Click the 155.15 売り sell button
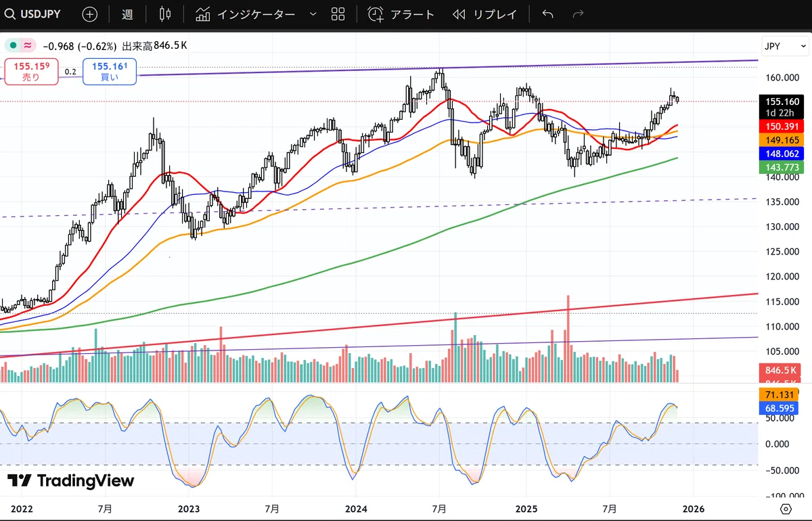812x521 pixels. [x=31, y=71]
